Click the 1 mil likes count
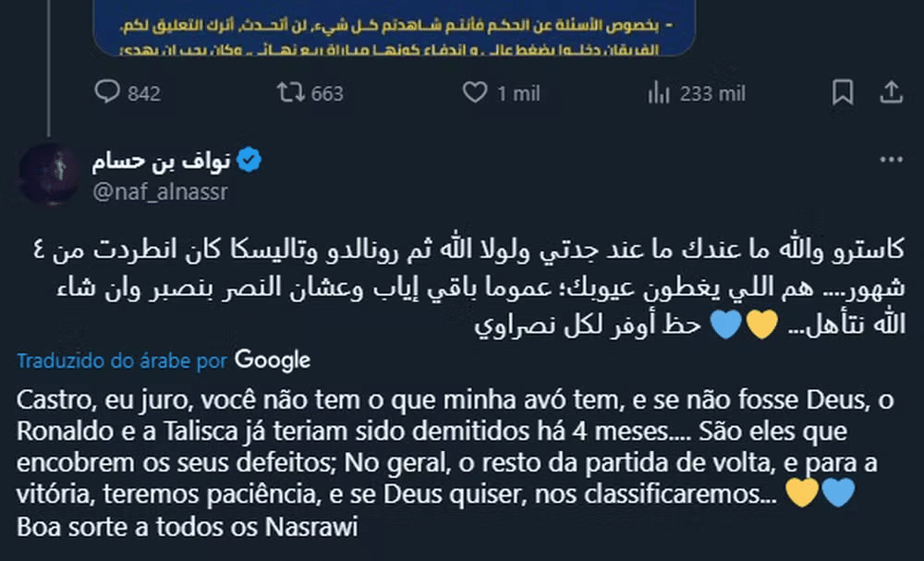The width and height of the screenshot is (924, 561). point(518,93)
